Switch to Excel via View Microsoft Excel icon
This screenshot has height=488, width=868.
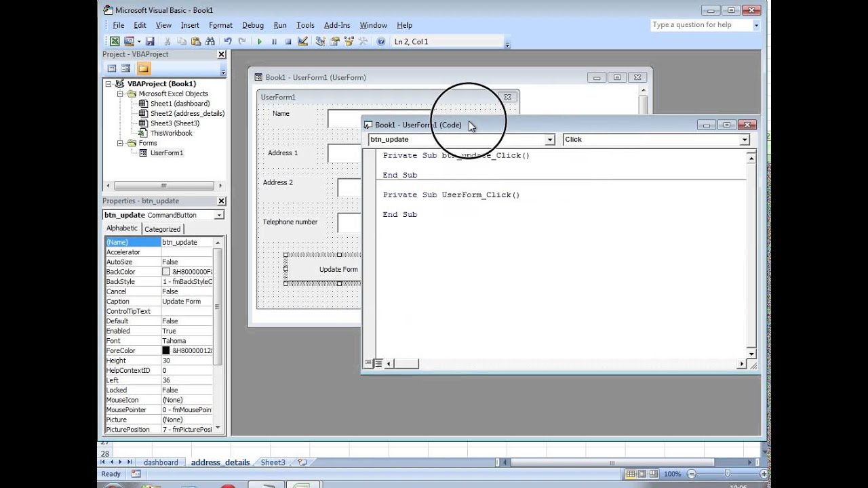point(115,41)
